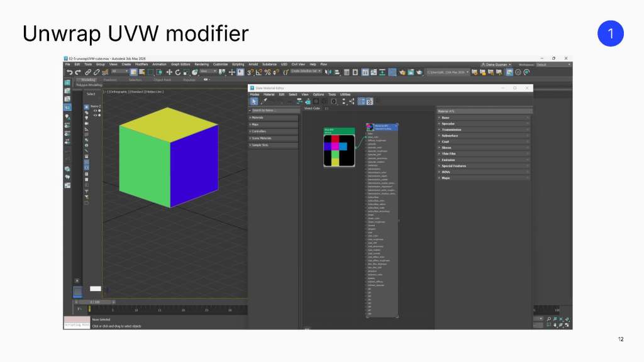Toggle the Angle Snap icon
The height and width of the screenshot is (362, 644).
258,72
